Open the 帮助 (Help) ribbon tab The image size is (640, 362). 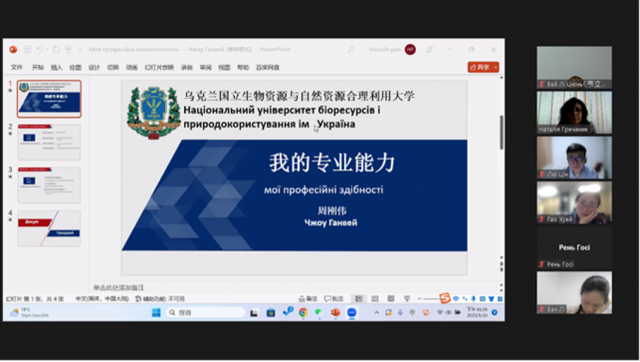243,67
